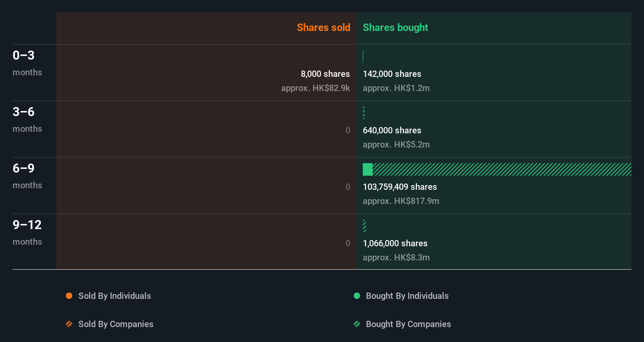Click the 9–12 months row label

(27, 232)
